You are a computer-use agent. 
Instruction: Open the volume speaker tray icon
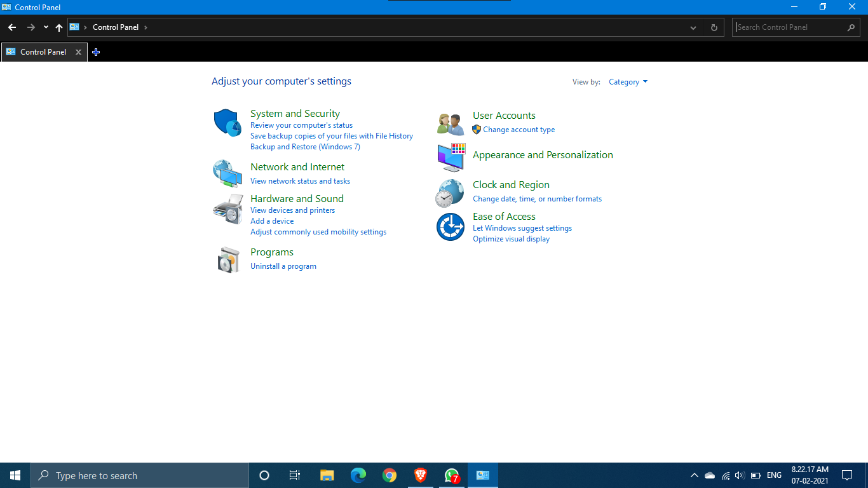coord(740,475)
